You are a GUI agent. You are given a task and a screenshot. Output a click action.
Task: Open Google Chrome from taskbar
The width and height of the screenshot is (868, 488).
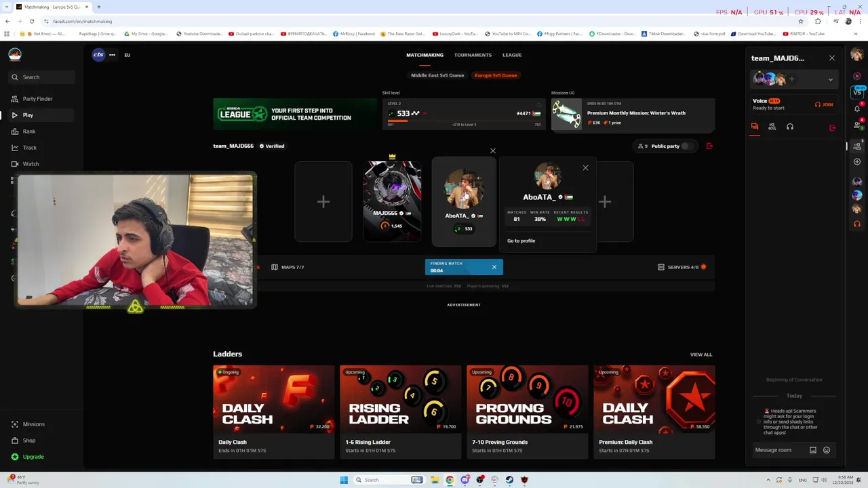[450, 480]
